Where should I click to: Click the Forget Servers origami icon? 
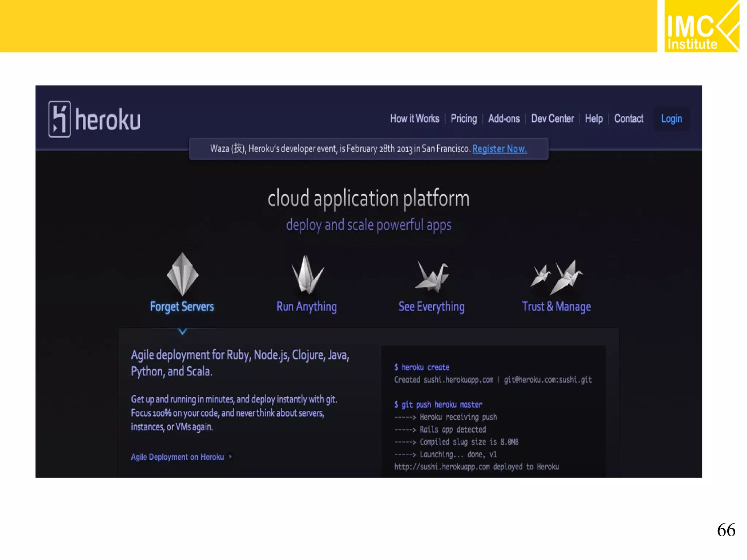click(182, 274)
